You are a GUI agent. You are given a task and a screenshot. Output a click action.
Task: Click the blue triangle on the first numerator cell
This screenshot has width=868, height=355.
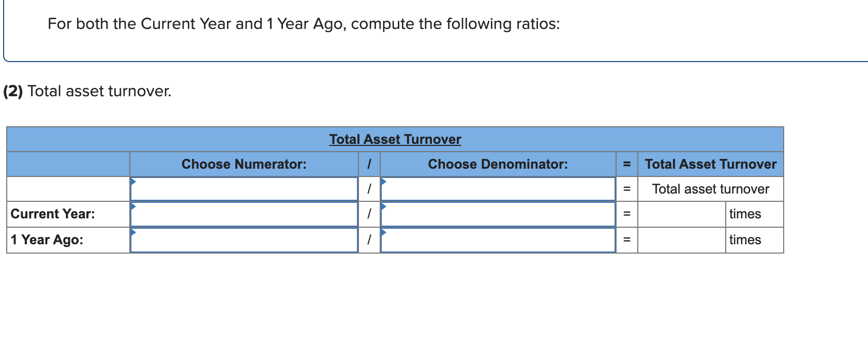tap(133, 182)
